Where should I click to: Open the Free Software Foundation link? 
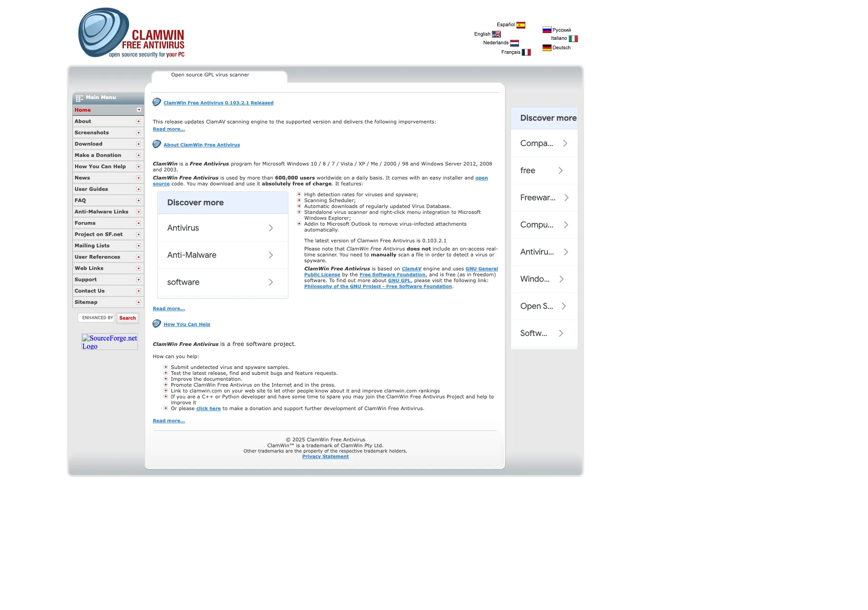392,274
